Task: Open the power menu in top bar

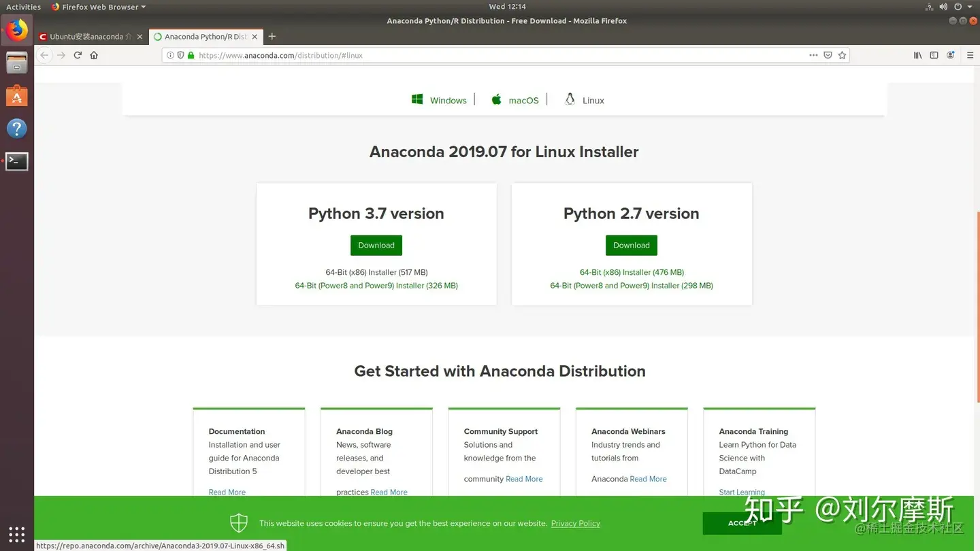Action: pyautogui.click(x=958, y=7)
